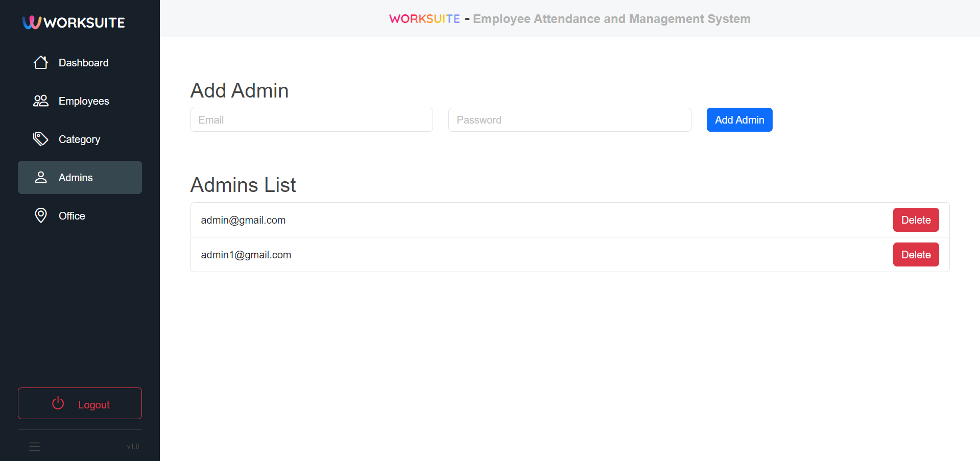Click the Admins person icon
Viewport: 980px width, 461px height.
point(41,177)
